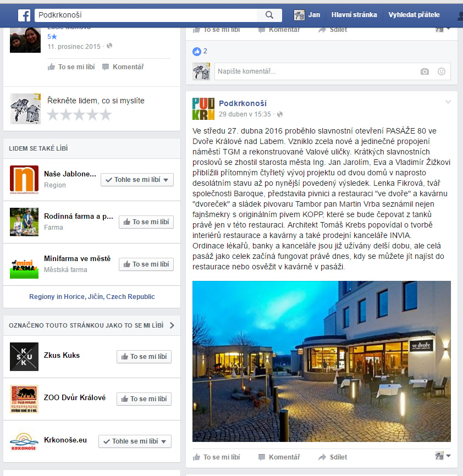Image resolution: width=463 pixels, height=476 pixels.
Task: Click the camera icon in comment box
Action: (x=425, y=71)
